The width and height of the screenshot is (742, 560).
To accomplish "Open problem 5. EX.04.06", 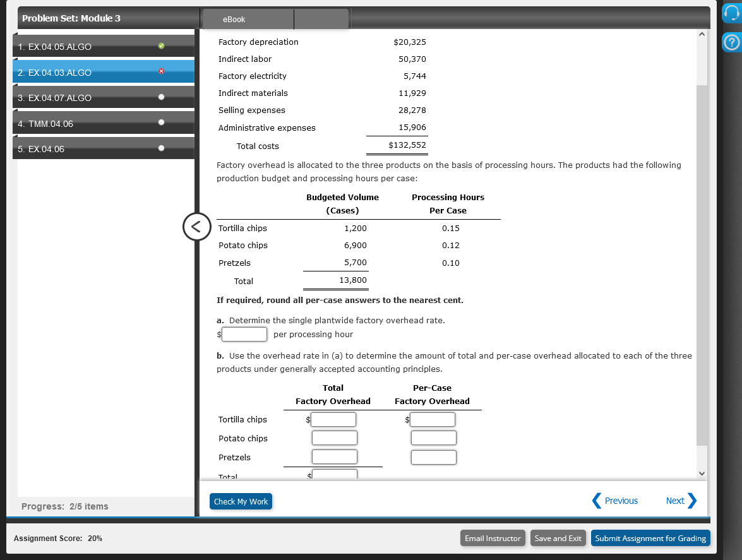I will [104, 148].
